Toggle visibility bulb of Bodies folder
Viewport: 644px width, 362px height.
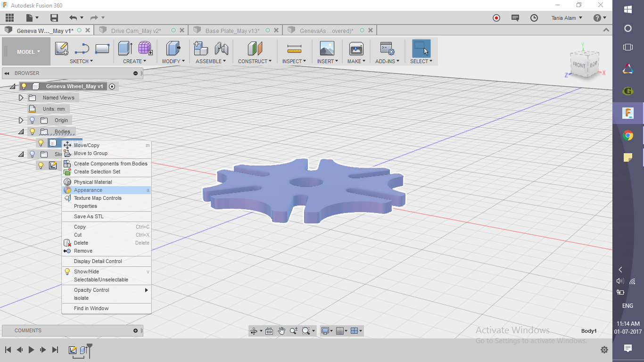(32, 132)
